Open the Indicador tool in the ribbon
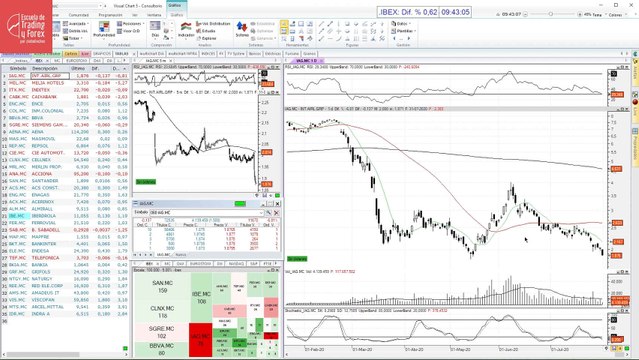Screen dimensions: 639x360 (186, 29)
